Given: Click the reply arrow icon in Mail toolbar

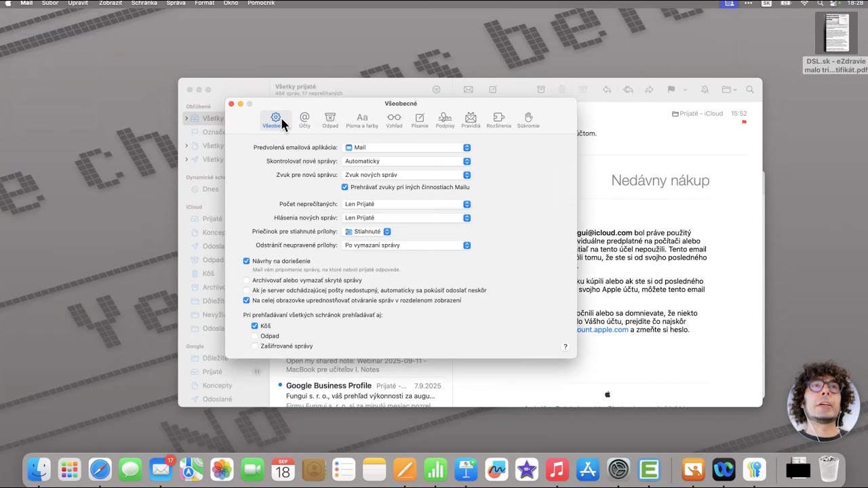Looking at the screenshot, I should tap(607, 89).
